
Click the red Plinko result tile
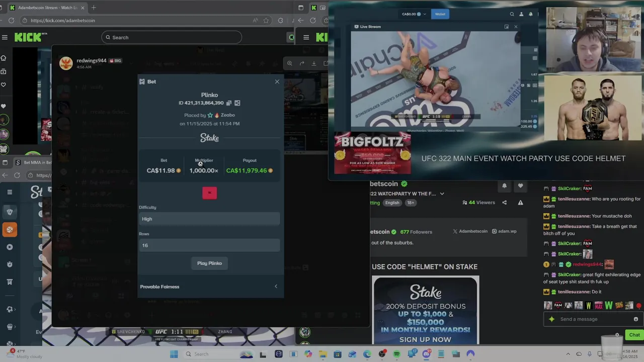pos(209,193)
